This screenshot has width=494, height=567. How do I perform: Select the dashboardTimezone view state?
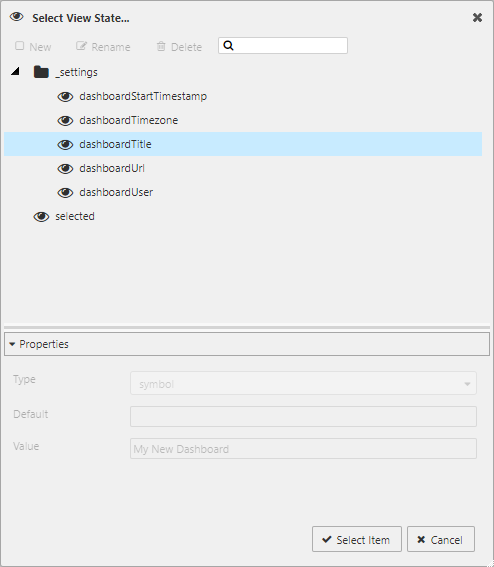point(129,120)
